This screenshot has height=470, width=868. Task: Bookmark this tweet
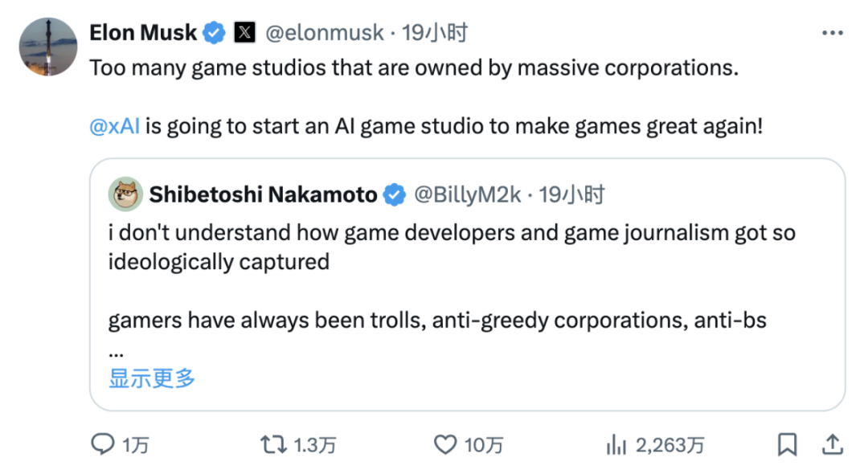click(x=788, y=443)
